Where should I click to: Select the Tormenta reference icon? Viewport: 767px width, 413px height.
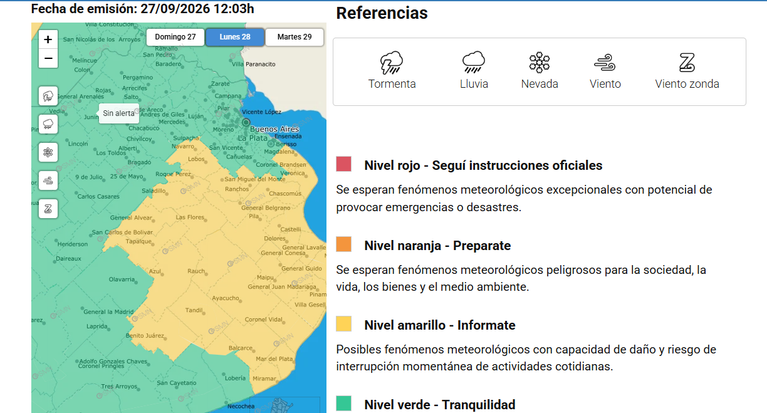pyautogui.click(x=392, y=63)
